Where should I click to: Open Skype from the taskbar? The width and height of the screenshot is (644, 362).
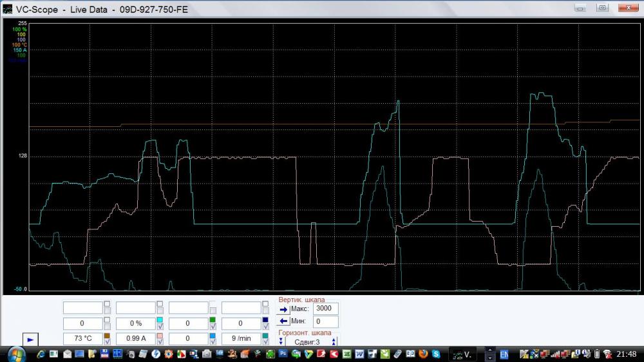(436, 354)
